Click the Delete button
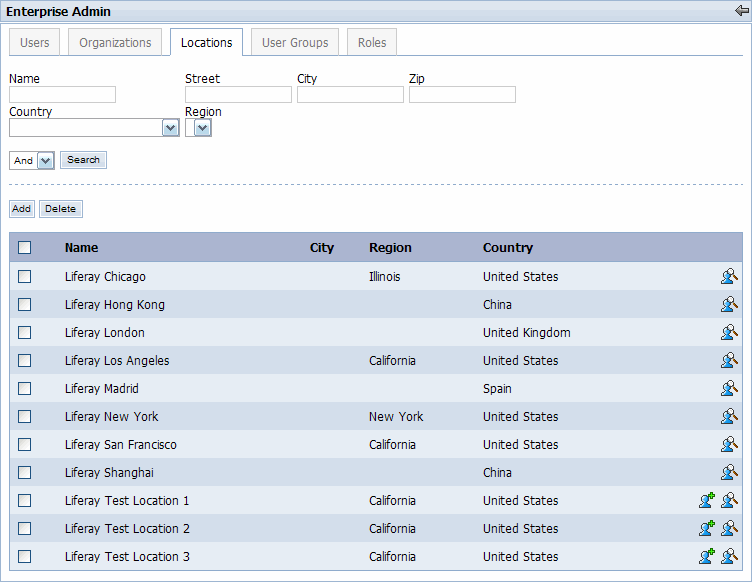The height and width of the screenshot is (582, 752). coord(60,209)
